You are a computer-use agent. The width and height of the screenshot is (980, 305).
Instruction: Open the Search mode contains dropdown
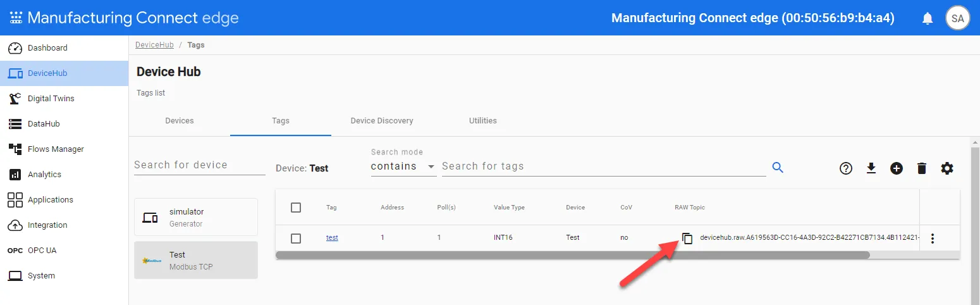pos(403,166)
